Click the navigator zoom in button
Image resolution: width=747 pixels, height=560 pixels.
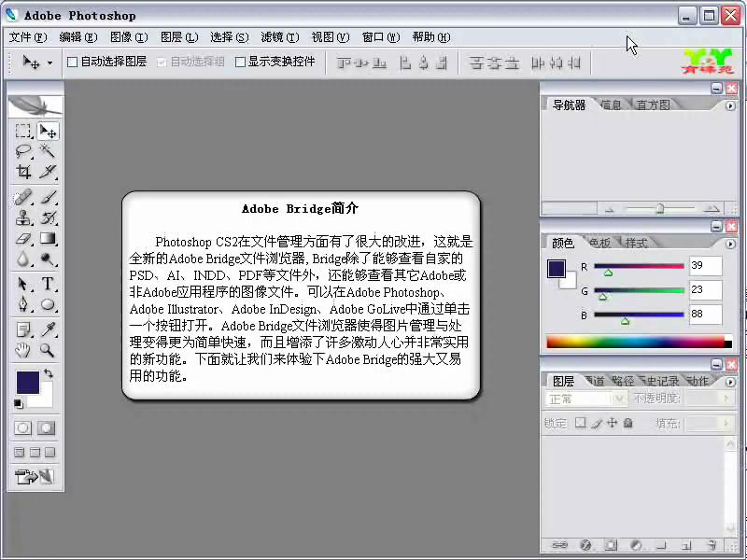(x=712, y=208)
